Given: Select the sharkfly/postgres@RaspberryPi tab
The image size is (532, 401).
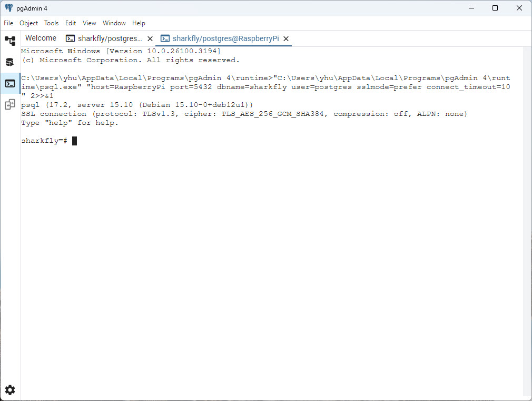Looking at the screenshot, I should coord(223,38).
